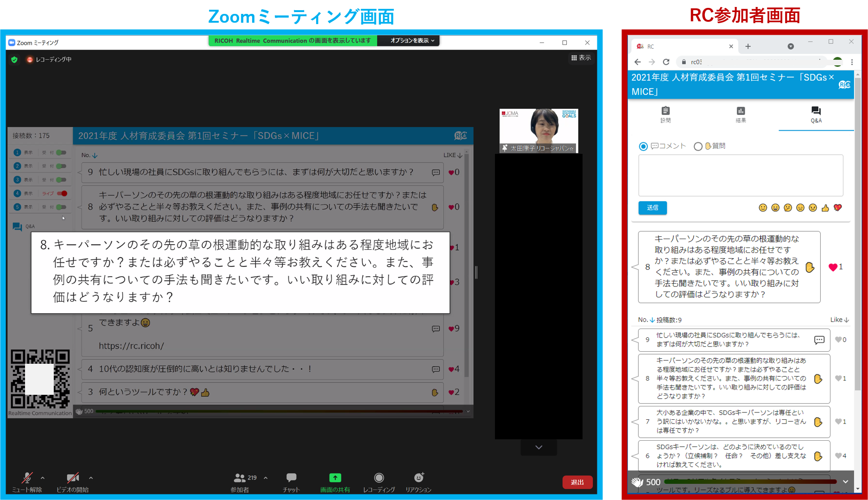Select the 結果 tab in the RC window
868x500 pixels.
[741, 114]
